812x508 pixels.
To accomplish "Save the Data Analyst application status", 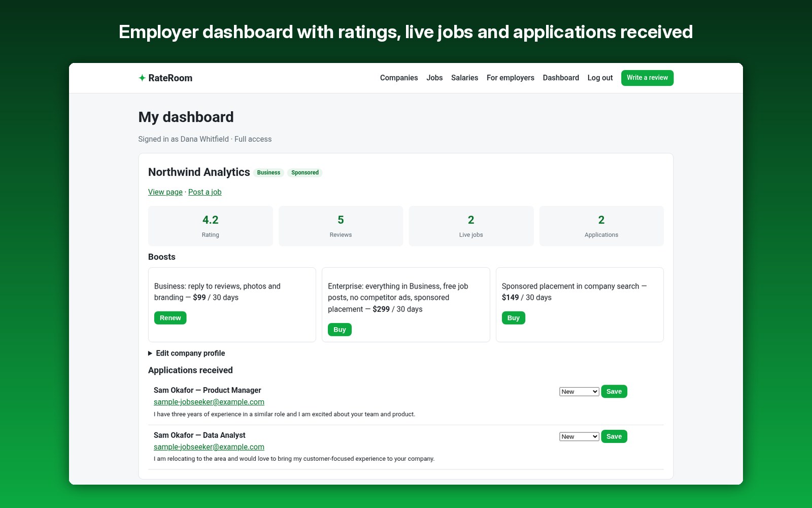I will pos(614,436).
